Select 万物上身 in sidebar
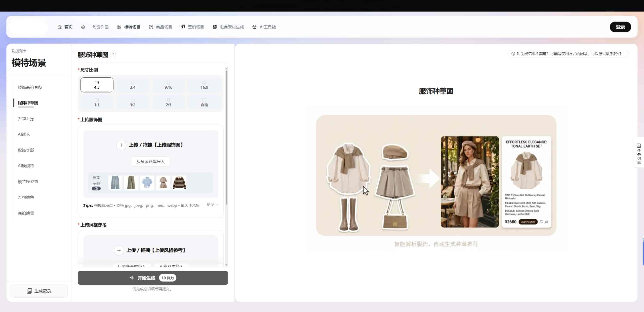Viewport: 644px width, 312px height. pos(26,119)
